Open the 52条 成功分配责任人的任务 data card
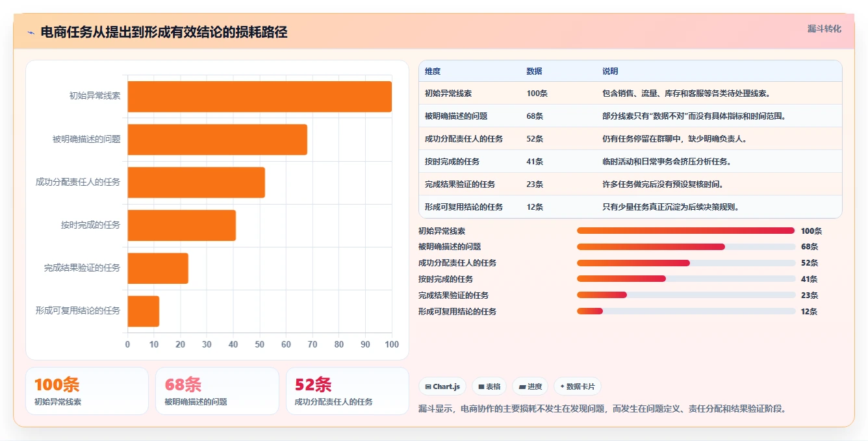The width and height of the screenshot is (868, 441). (348, 391)
